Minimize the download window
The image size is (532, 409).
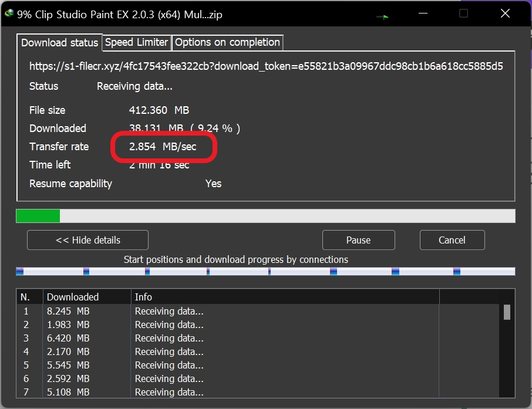click(423, 13)
